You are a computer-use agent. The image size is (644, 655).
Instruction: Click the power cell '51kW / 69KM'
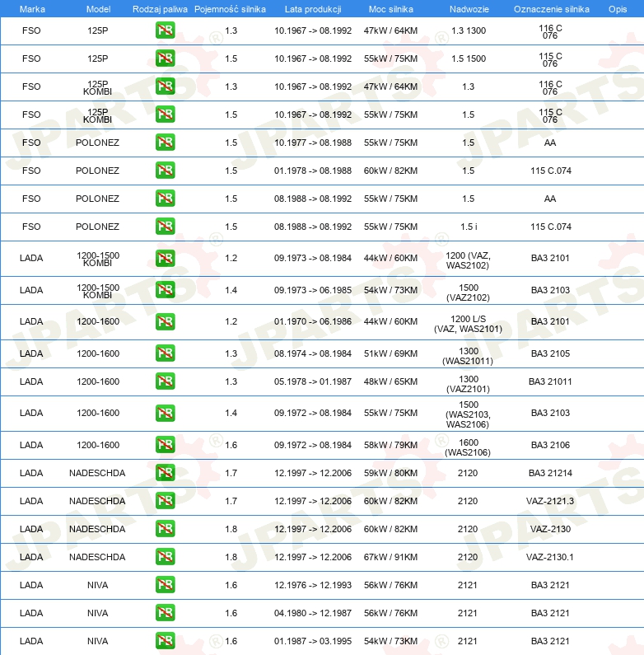pos(390,353)
